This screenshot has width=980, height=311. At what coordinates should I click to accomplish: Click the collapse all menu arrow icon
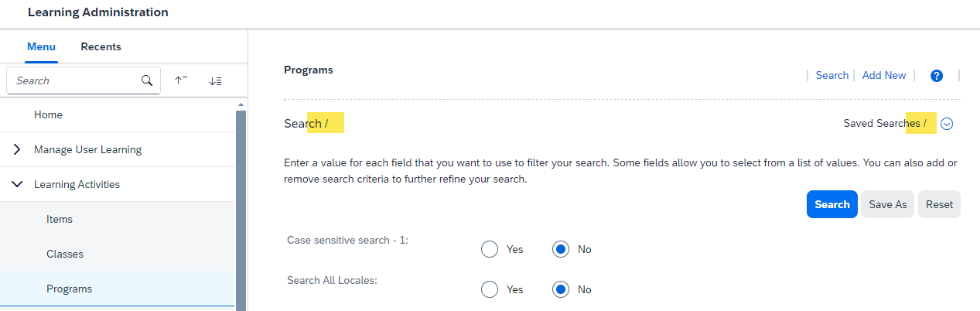click(181, 80)
